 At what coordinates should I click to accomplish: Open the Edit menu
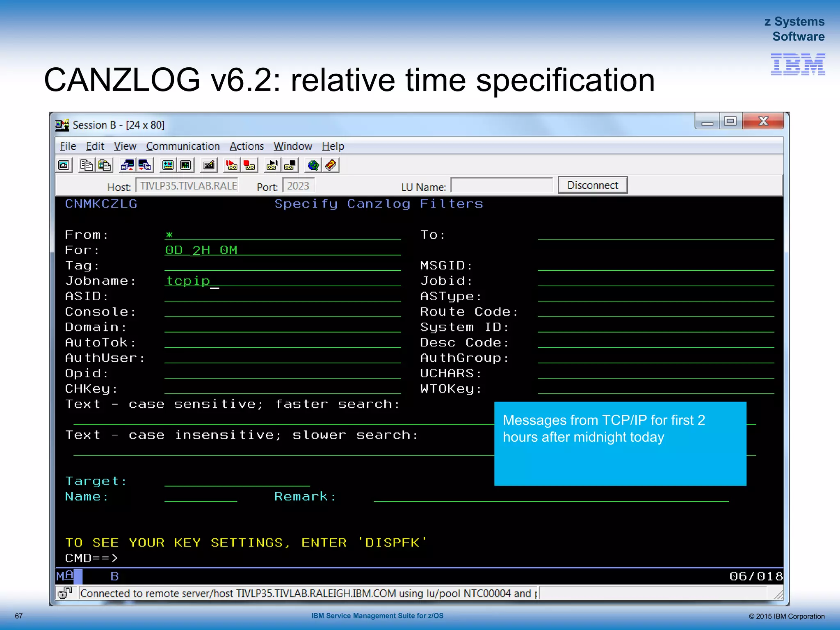[x=95, y=146]
